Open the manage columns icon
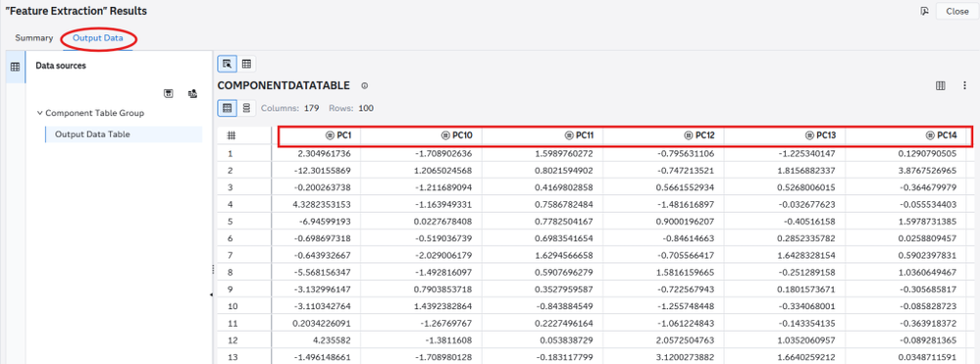Viewport: 980px width, 364px height. 940,85
